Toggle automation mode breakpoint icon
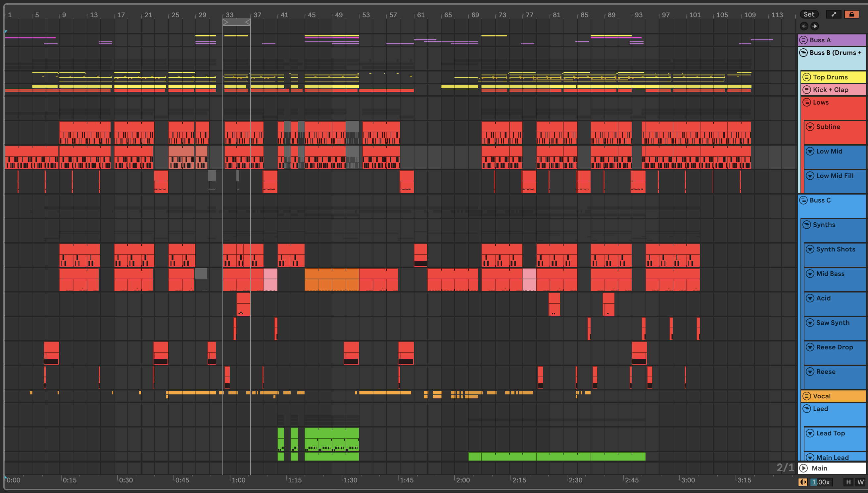This screenshot has width=868, height=493. point(834,14)
